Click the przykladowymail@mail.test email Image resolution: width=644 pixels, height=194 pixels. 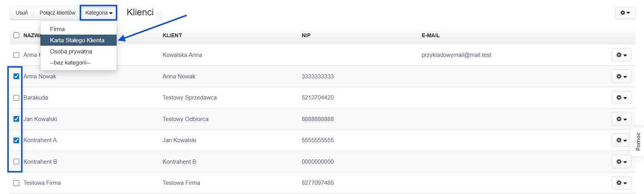tap(456, 55)
